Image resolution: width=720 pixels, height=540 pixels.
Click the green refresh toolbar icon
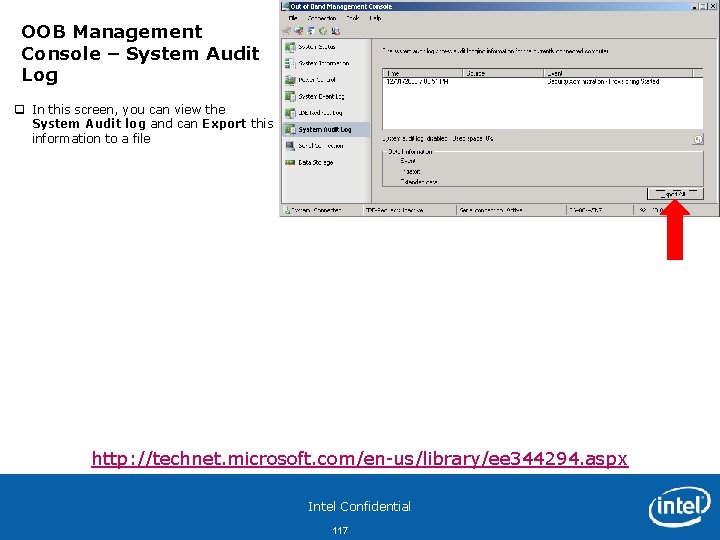click(323, 31)
